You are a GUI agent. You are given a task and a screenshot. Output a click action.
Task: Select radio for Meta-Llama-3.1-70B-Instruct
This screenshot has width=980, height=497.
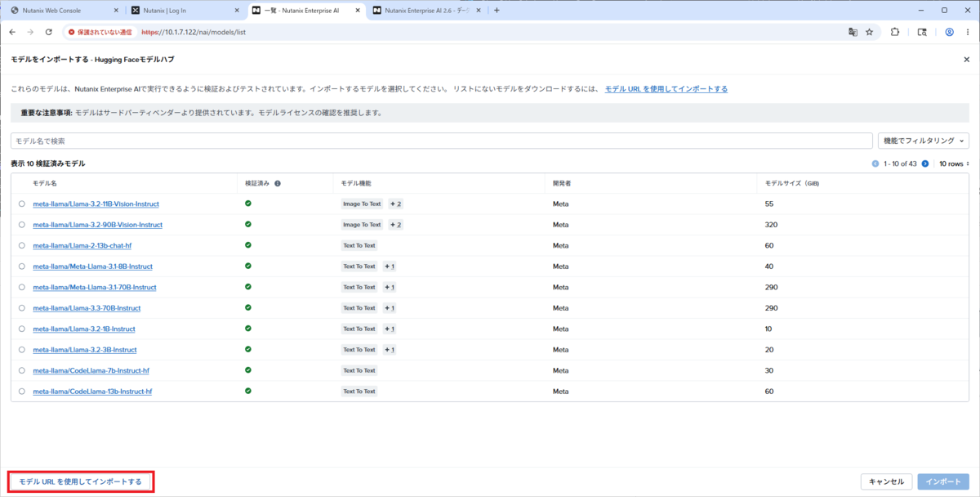coord(21,288)
